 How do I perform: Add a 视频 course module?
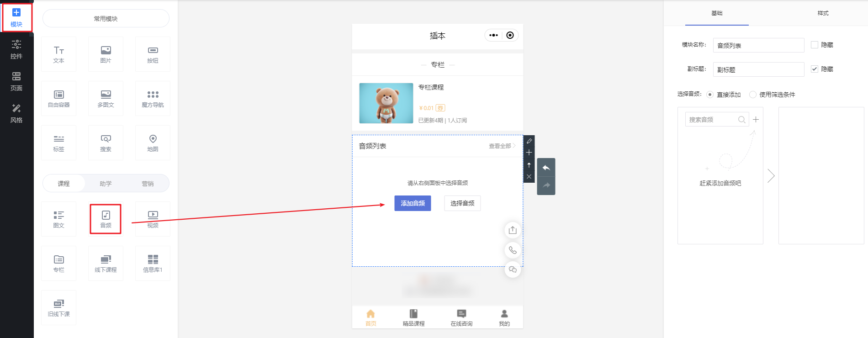(x=153, y=219)
